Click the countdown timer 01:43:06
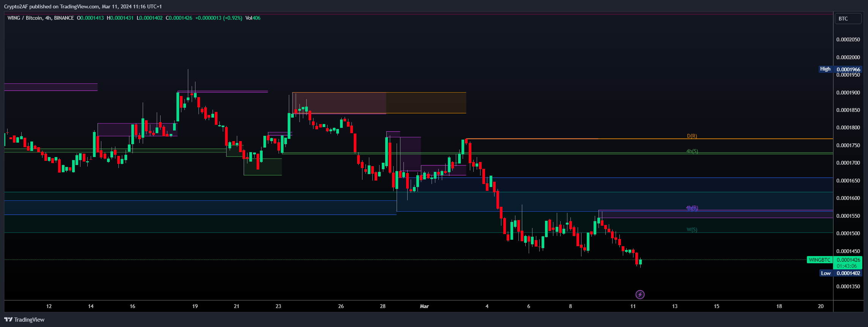The height and width of the screenshot is (327, 868). 847,266
